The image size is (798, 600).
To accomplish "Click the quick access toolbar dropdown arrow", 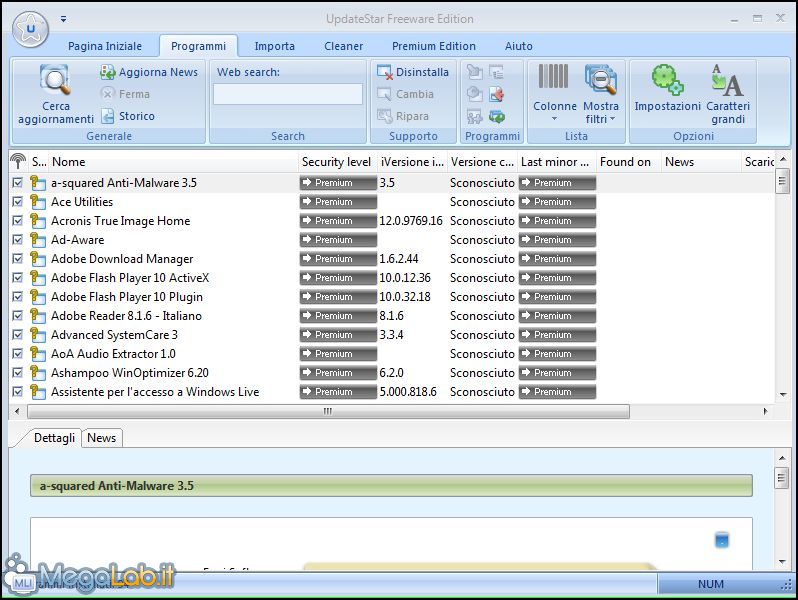I will tap(63, 19).
